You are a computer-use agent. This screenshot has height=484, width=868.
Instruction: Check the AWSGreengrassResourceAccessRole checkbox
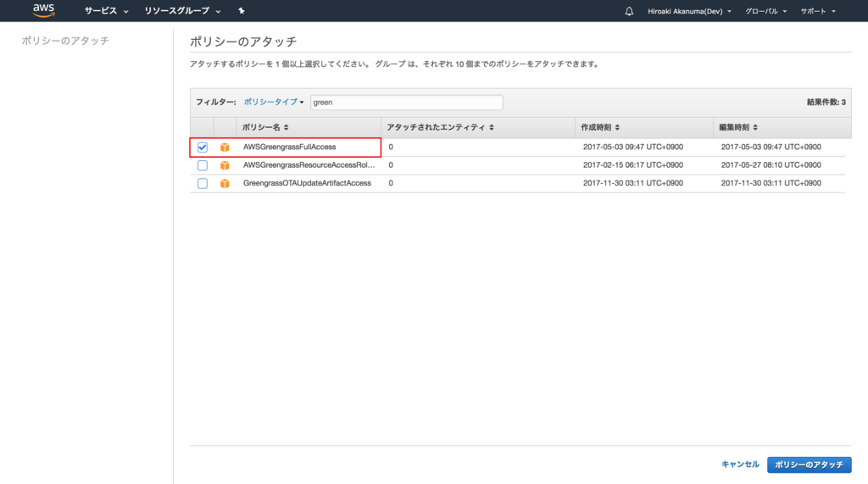203,165
